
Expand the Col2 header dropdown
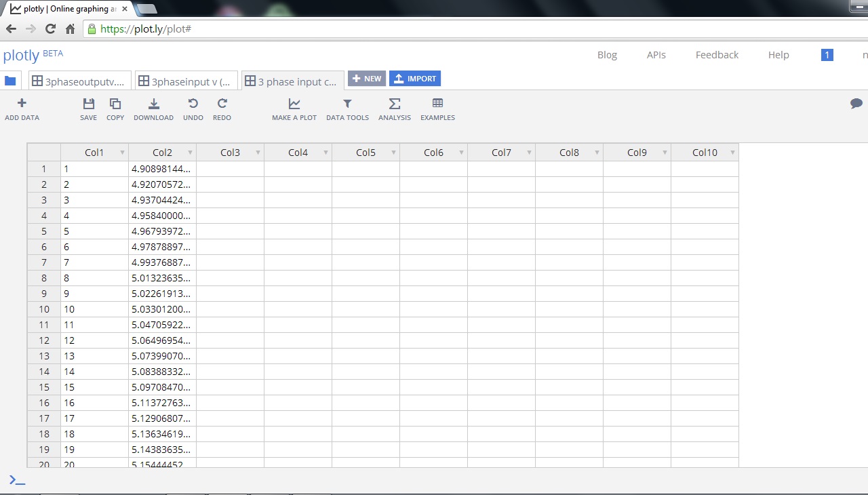point(190,153)
